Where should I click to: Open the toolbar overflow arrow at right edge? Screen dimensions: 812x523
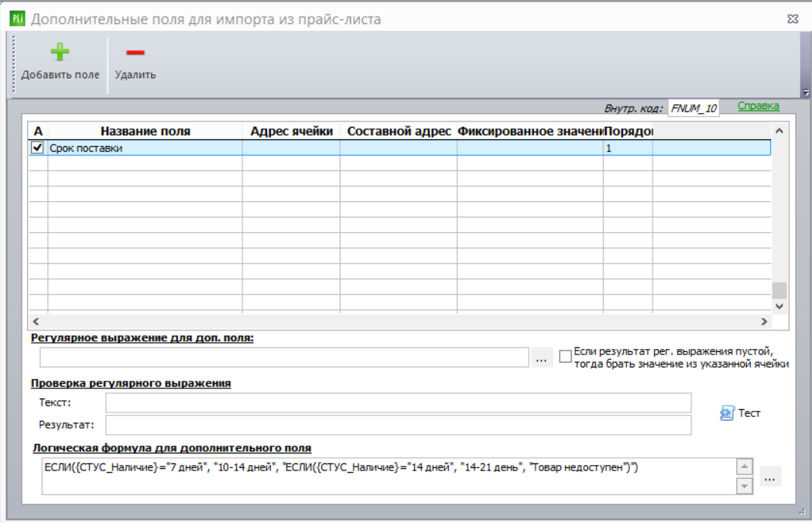pos(805,92)
